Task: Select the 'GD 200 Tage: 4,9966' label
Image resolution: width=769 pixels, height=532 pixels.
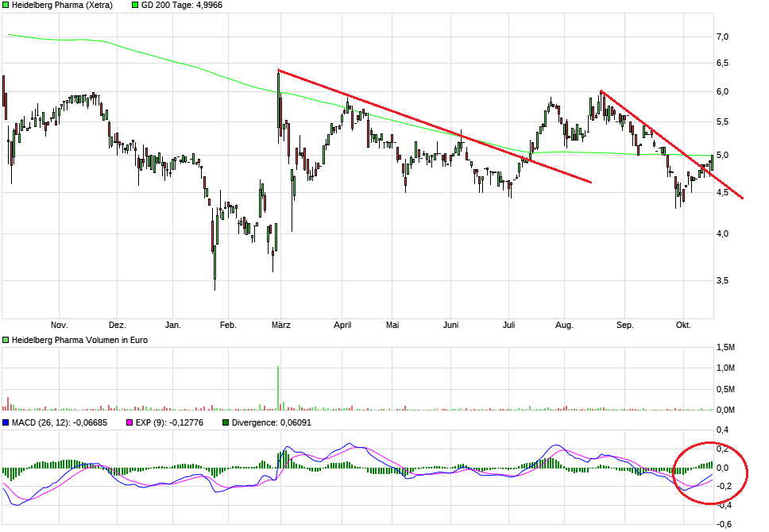Action: pos(181,5)
